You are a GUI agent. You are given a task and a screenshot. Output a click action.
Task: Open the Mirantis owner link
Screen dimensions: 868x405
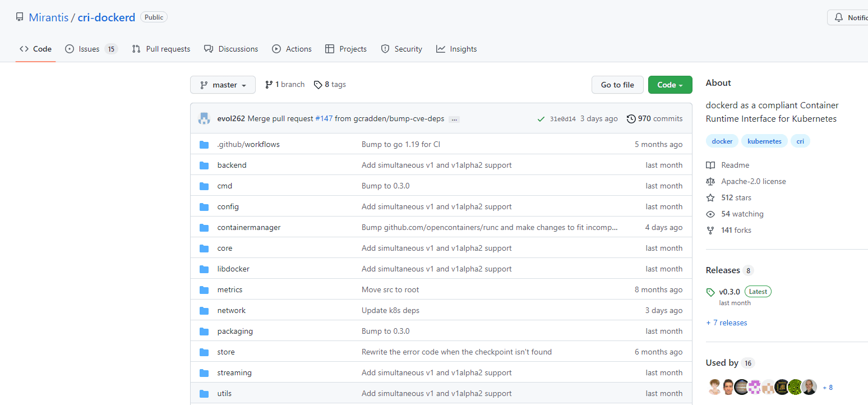(x=49, y=17)
